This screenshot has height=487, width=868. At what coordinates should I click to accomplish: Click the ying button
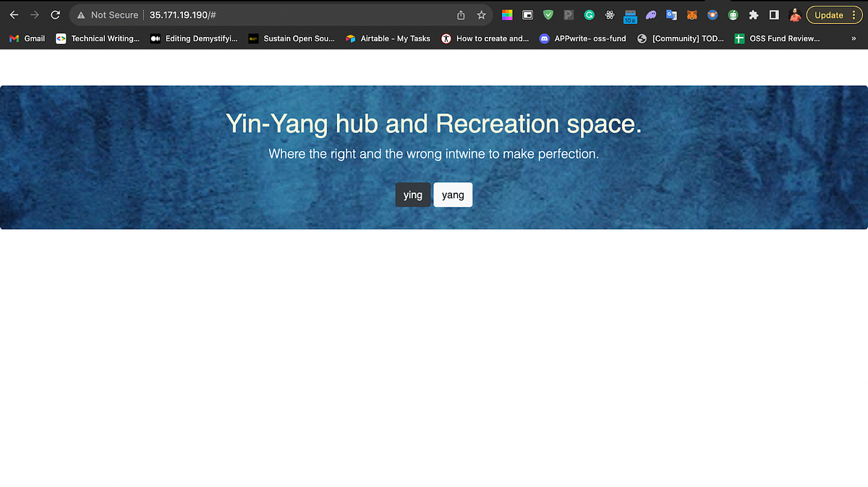coord(413,195)
